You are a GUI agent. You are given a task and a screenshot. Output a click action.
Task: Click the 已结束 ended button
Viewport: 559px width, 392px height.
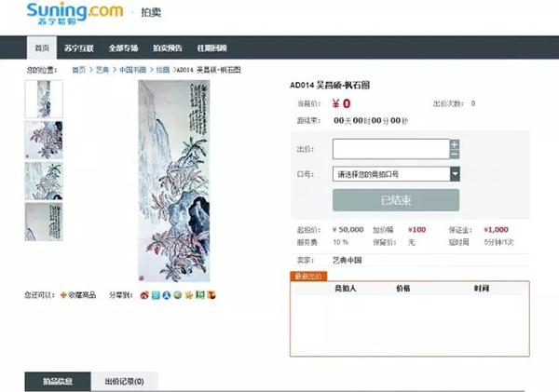(396, 200)
